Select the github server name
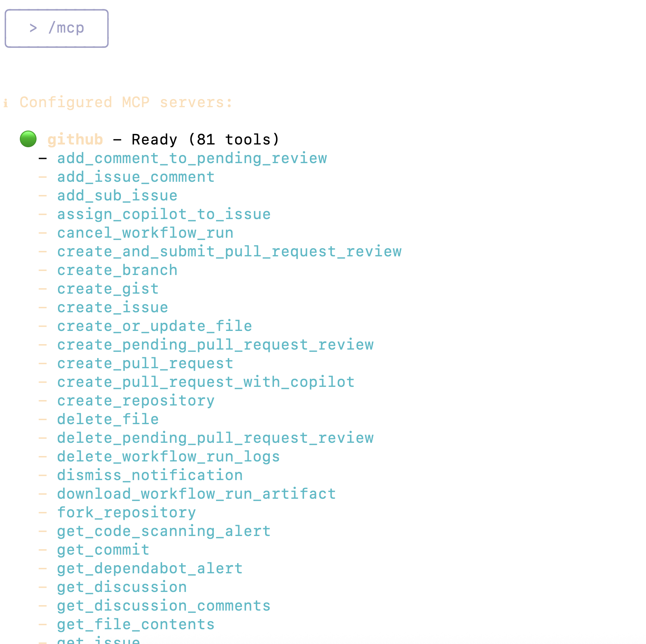646x644 pixels. pos(75,139)
